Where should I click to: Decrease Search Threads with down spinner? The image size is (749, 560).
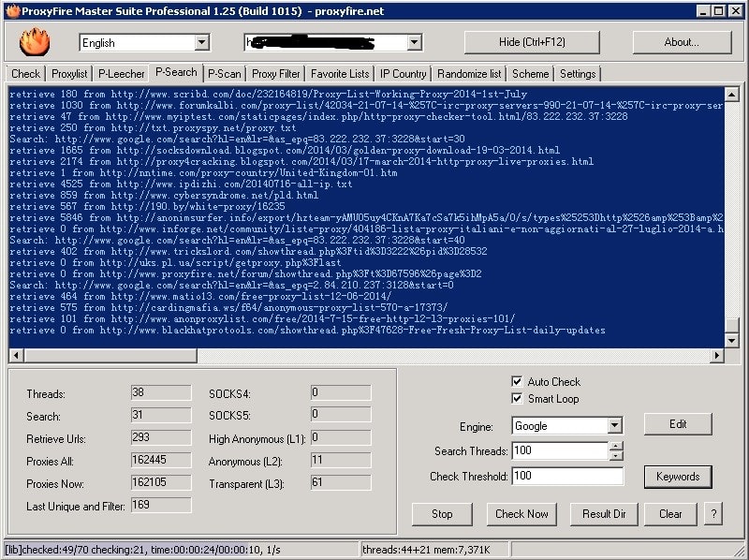tap(616, 455)
